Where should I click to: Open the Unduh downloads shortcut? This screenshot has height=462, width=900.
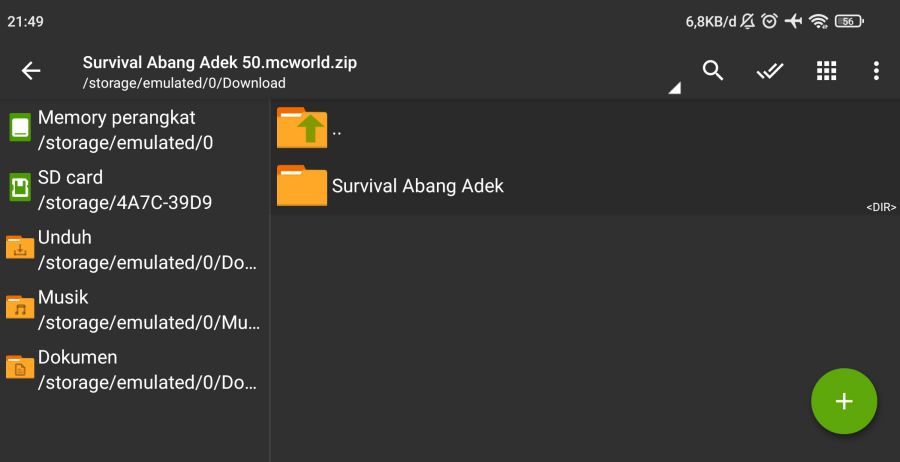point(134,250)
